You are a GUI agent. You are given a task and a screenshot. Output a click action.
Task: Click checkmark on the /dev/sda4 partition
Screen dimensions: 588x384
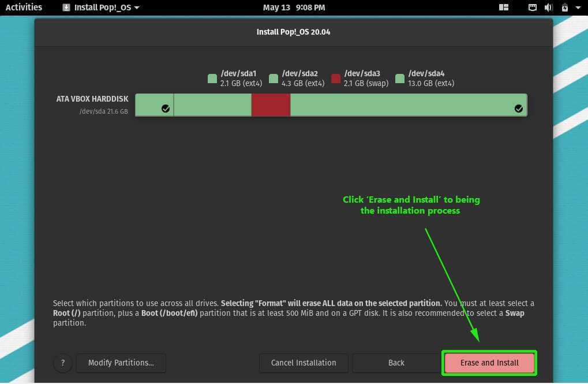(x=519, y=109)
